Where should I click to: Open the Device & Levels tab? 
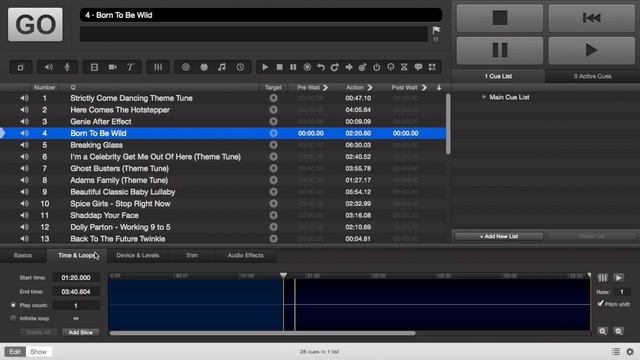138,256
